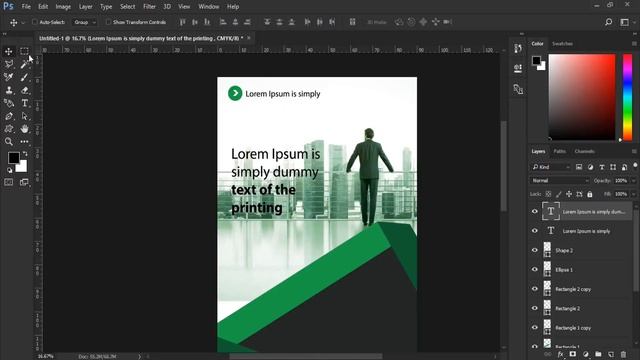Switch to the Paths tab
The height and width of the screenshot is (360, 640).
[x=560, y=151]
